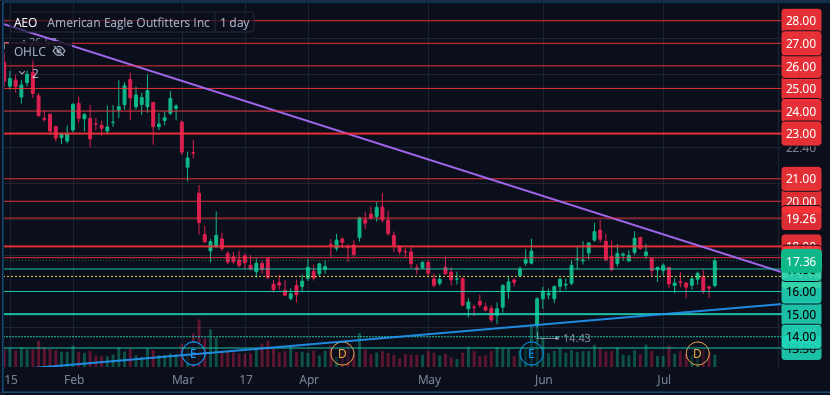This screenshot has width=830, height=395.
Task: Open the 1 day interval selector
Action: (x=234, y=23)
